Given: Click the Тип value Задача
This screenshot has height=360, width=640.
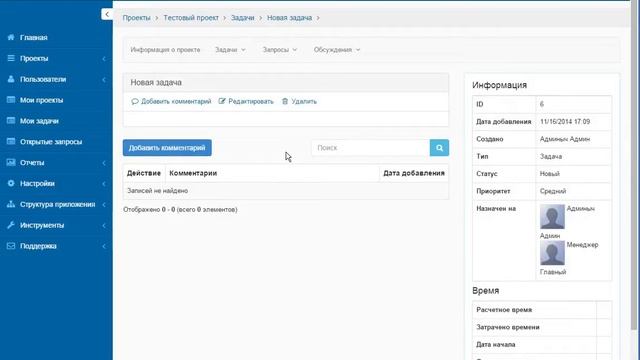Looking at the screenshot, I should (551, 156).
